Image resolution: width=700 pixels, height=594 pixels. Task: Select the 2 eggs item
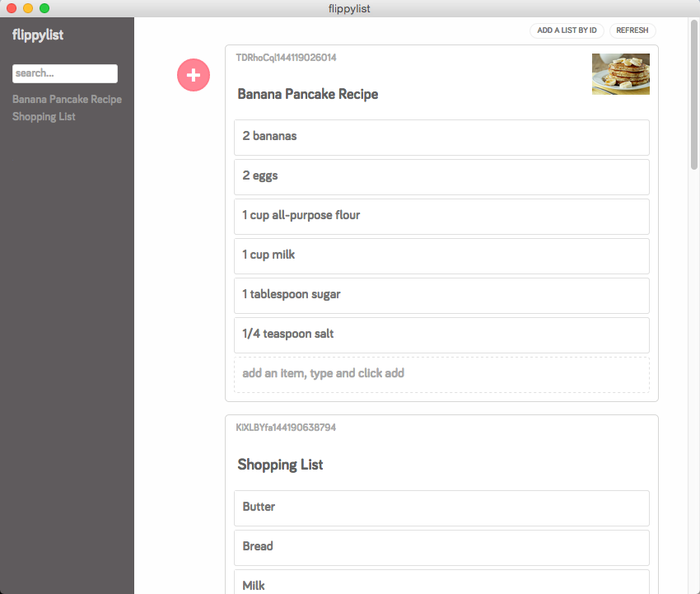[x=441, y=176]
